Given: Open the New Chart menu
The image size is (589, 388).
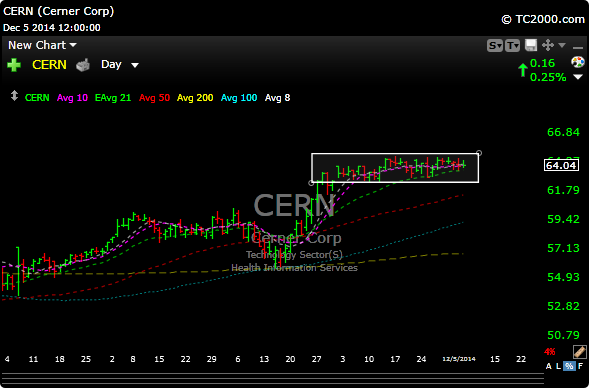Looking at the screenshot, I should click(x=42, y=45).
